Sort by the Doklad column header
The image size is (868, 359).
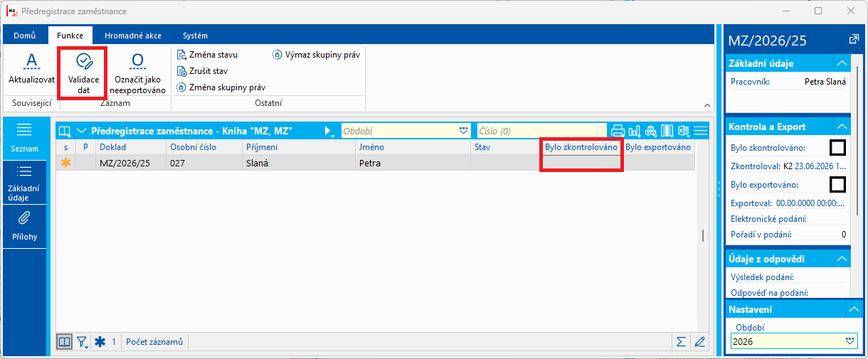point(131,147)
